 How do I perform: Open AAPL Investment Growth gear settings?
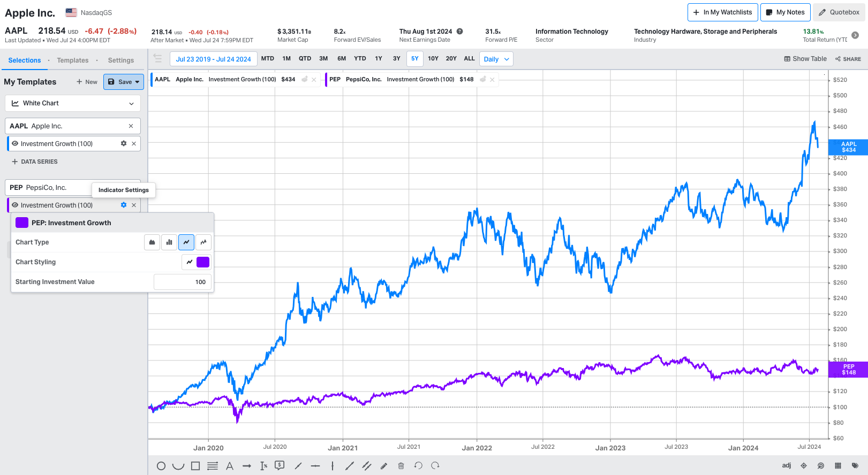(x=124, y=143)
